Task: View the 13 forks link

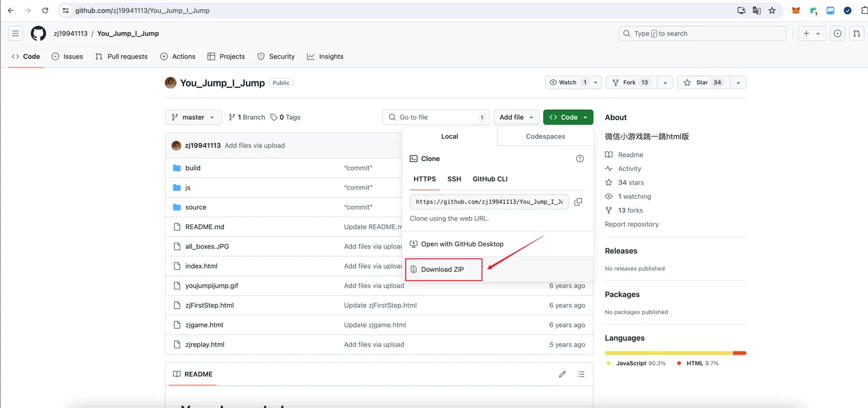Action: 630,211
